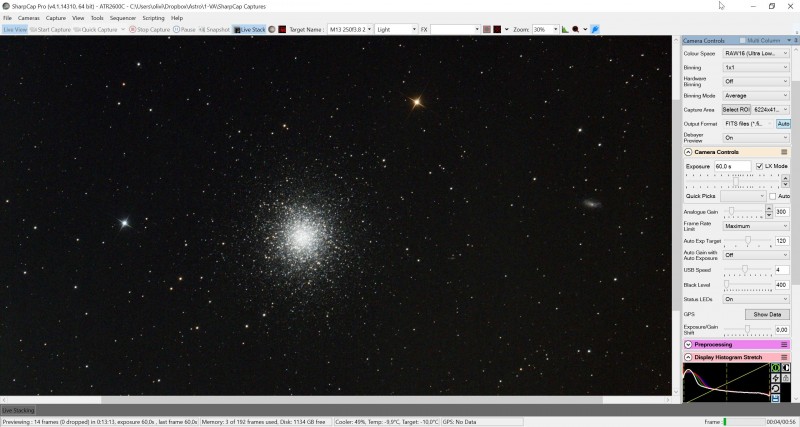Click the Live View button
Screen dimensions: 800x427
(x=15, y=30)
